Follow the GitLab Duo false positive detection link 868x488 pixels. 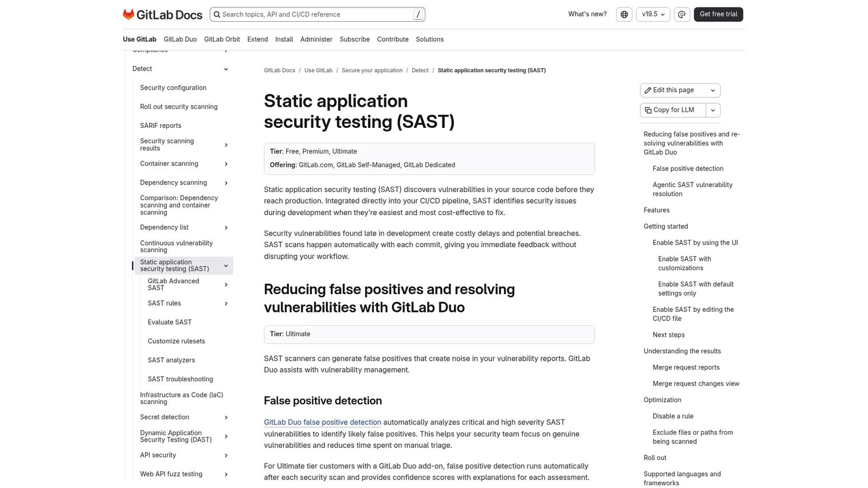322,422
